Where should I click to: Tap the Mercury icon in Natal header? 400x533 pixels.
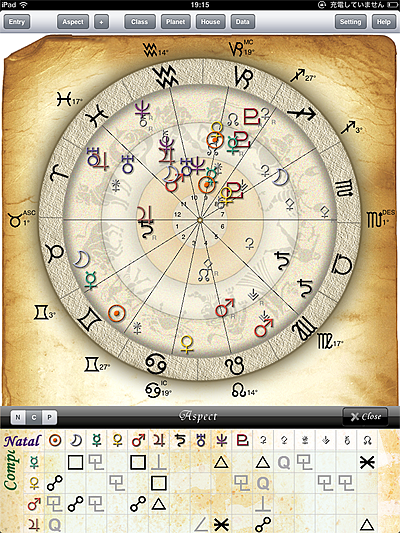click(97, 441)
